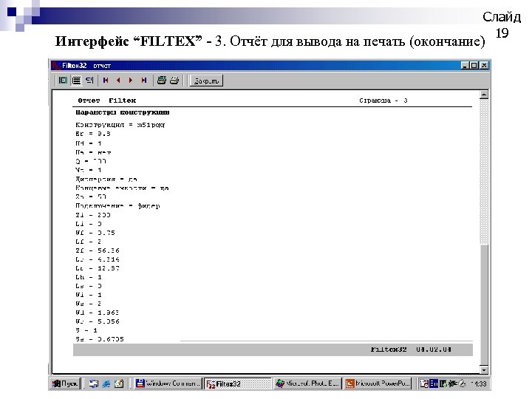Maximize the Filtex32 report window

tap(475, 66)
